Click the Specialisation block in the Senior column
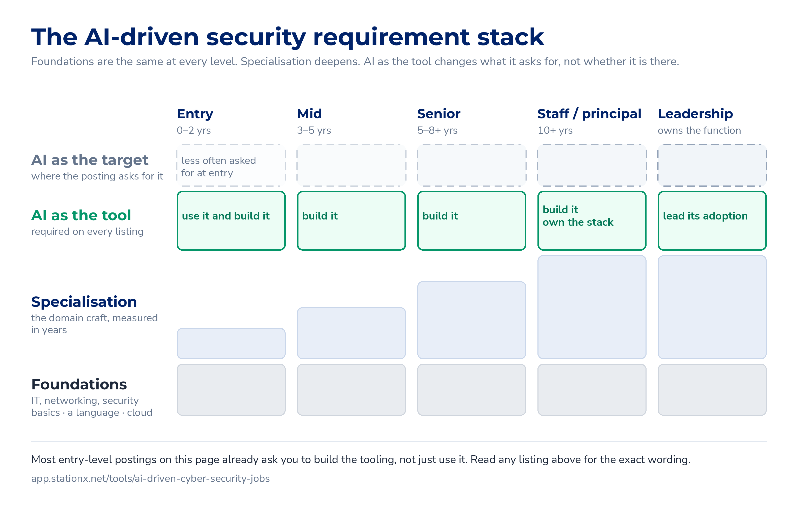The height and width of the screenshot is (532, 798). [x=472, y=320]
